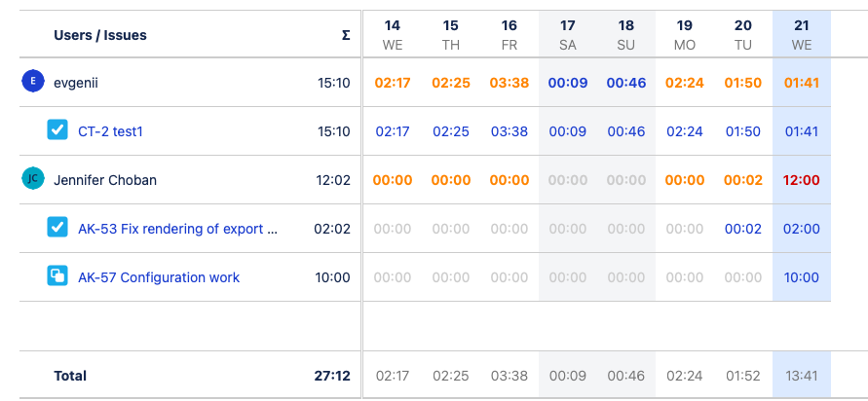Click Jennifer's red 12:00 time cell
868x401 pixels.
pos(801,180)
